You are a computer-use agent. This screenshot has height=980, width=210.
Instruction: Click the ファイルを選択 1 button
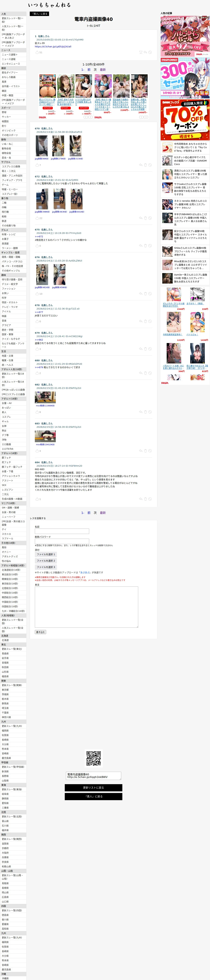[x=46, y=555]
